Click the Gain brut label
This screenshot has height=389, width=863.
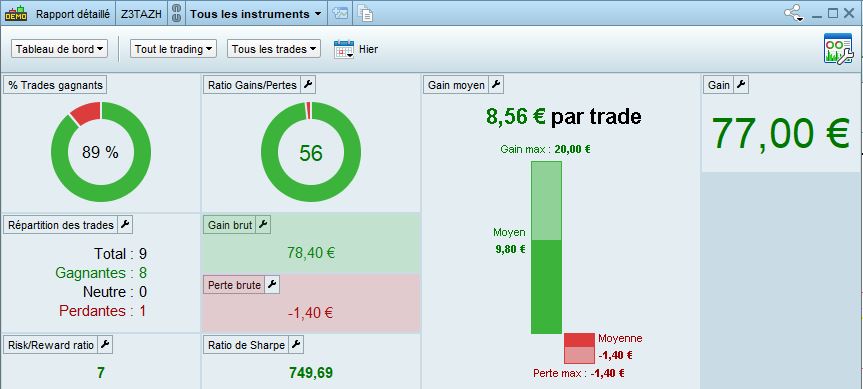click(230, 224)
